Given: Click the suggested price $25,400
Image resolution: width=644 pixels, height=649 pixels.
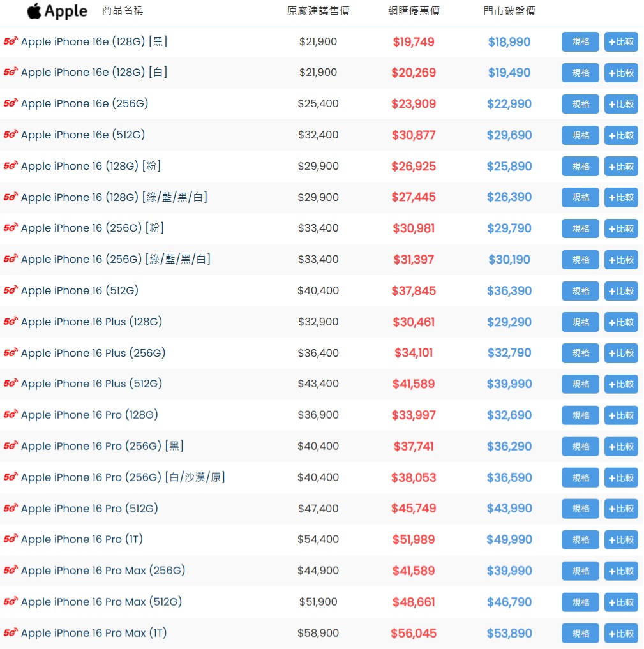Looking at the screenshot, I should tap(318, 103).
